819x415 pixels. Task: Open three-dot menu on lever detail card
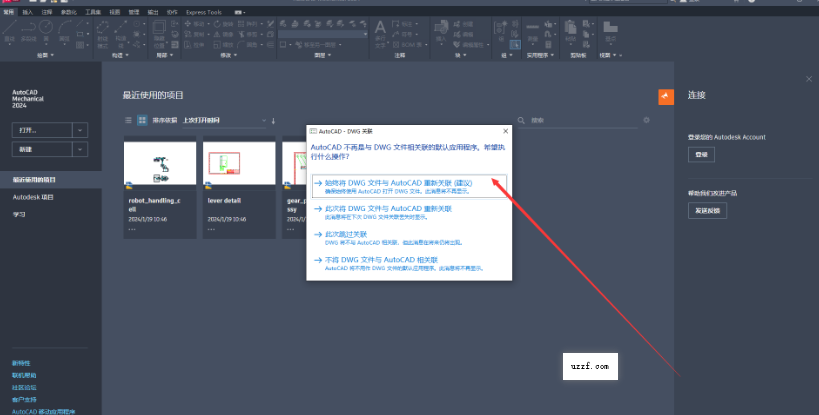tap(210, 228)
